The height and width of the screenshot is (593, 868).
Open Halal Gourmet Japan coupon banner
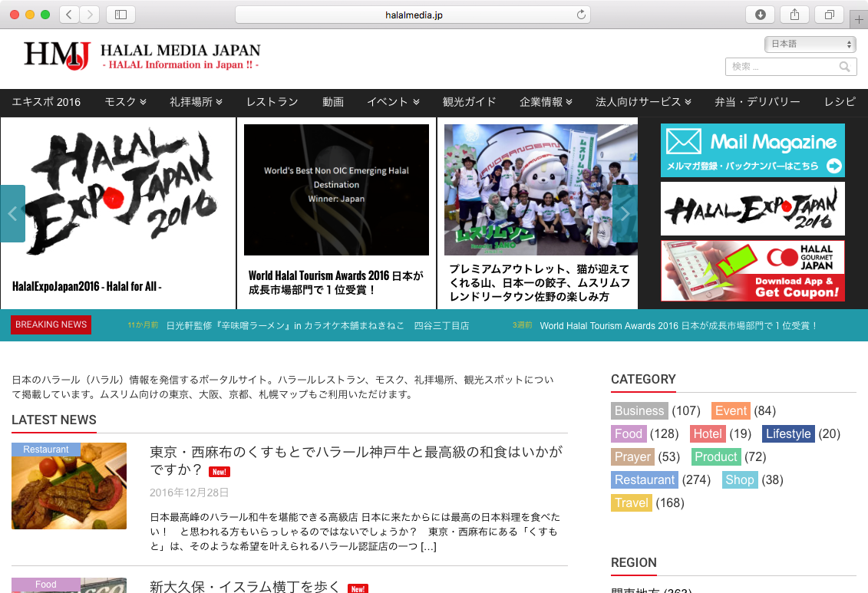click(752, 271)
